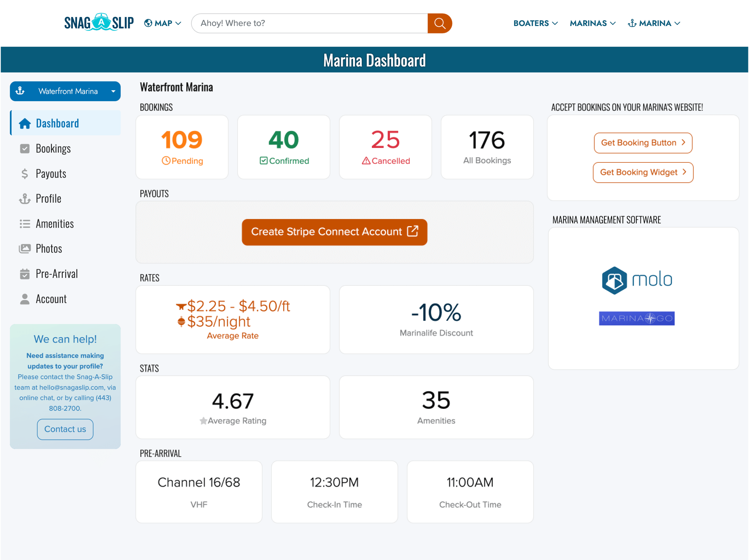Click the Pre-Arrival calendar icon
The width and height of the screenshot is (749, 560).
25,274
